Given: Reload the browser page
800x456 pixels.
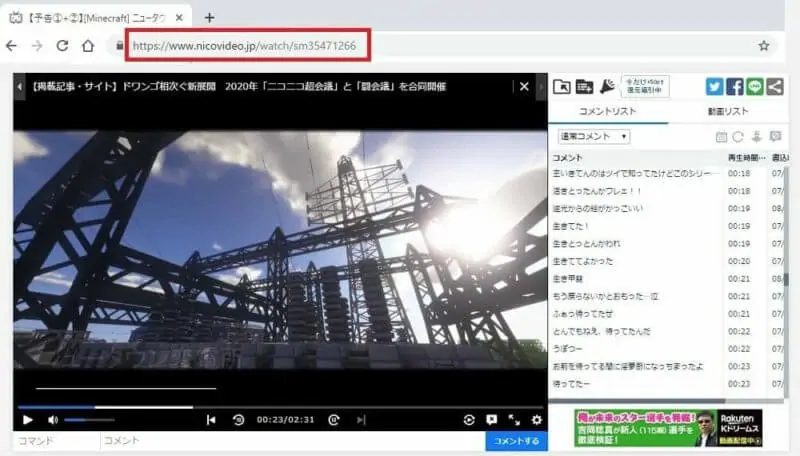Looking at the screenshot, I should pos(62,46).
